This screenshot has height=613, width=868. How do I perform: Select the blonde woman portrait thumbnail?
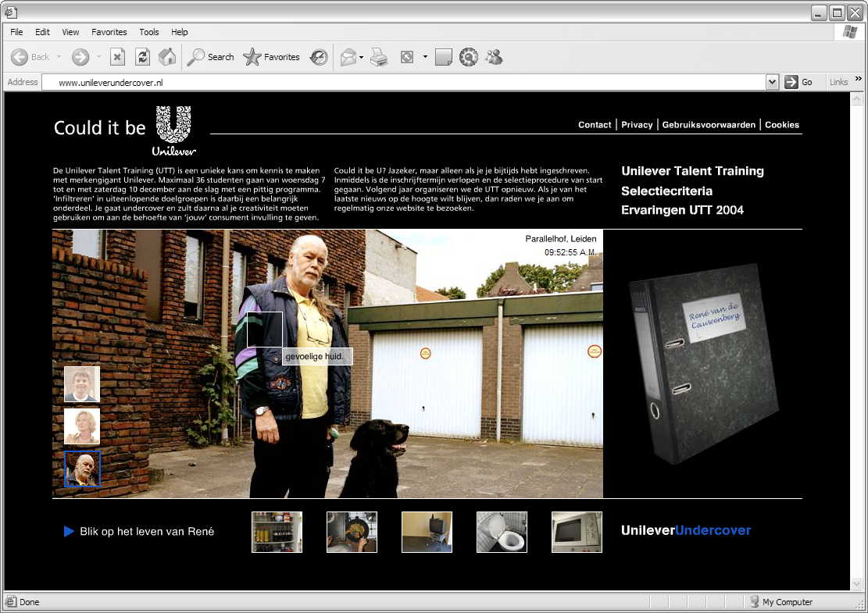[82, 426]
